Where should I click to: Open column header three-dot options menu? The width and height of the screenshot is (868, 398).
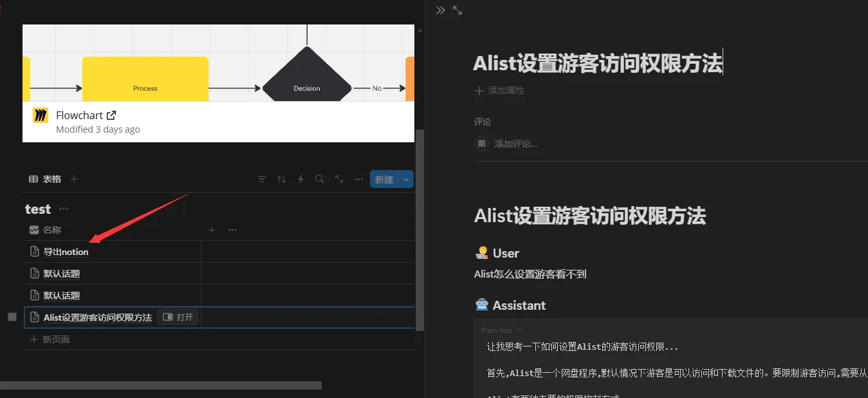[232, 230]
